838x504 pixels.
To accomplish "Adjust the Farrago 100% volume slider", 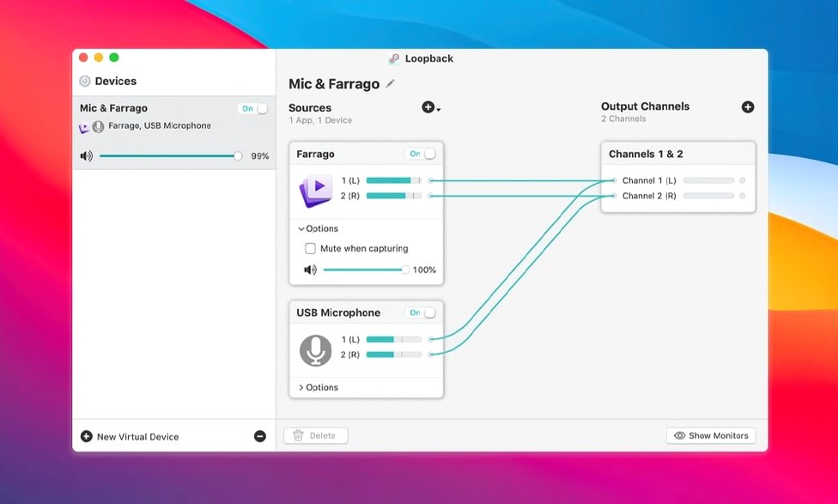I will point(366,270).
